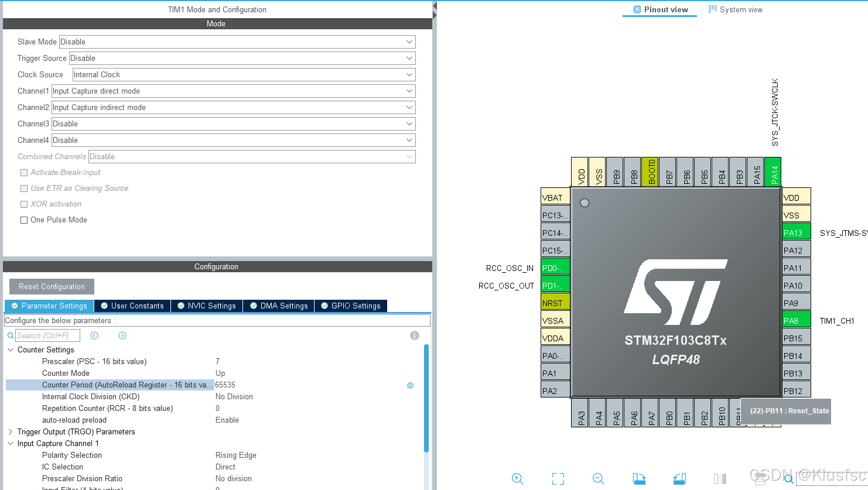Go to the next search result
Screen dimensions: 868x490
click(x=122, y=335)
